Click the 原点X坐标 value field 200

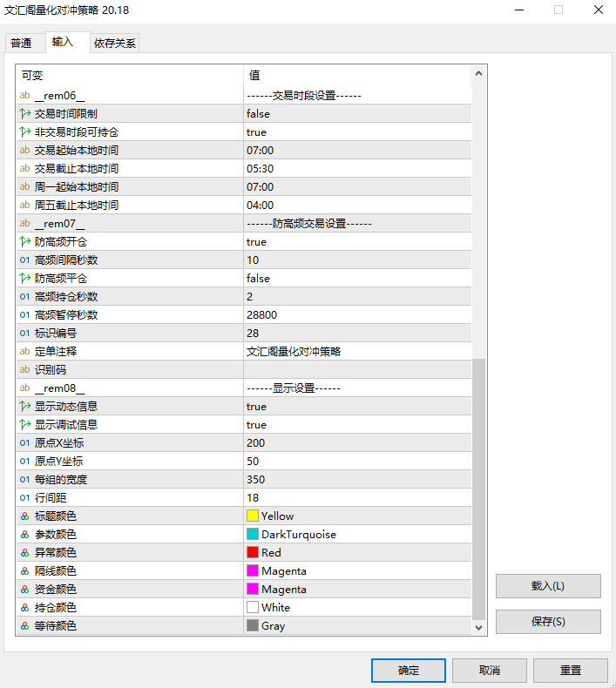[x=357, y=443]
